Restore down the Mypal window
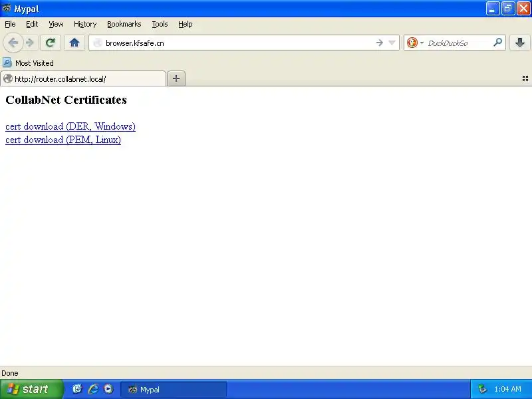Screen dimensions: 532x399 508,9
